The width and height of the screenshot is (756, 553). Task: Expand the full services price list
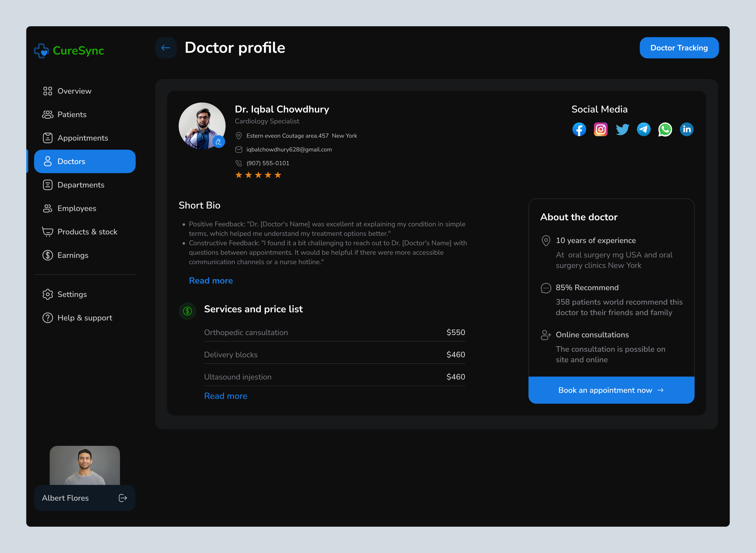pyautogui.click(x=225, y=396)
